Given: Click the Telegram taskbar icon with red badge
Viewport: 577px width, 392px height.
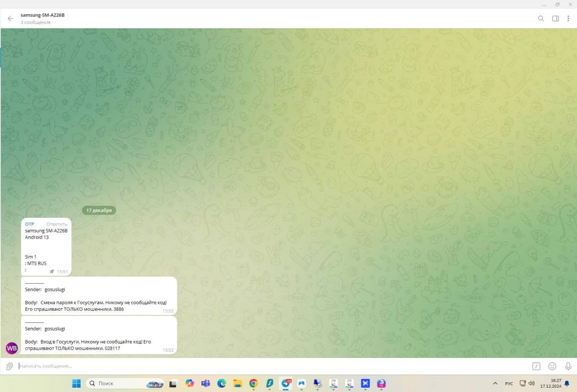Looking at the screenshot, I should [x=286, y=383].
